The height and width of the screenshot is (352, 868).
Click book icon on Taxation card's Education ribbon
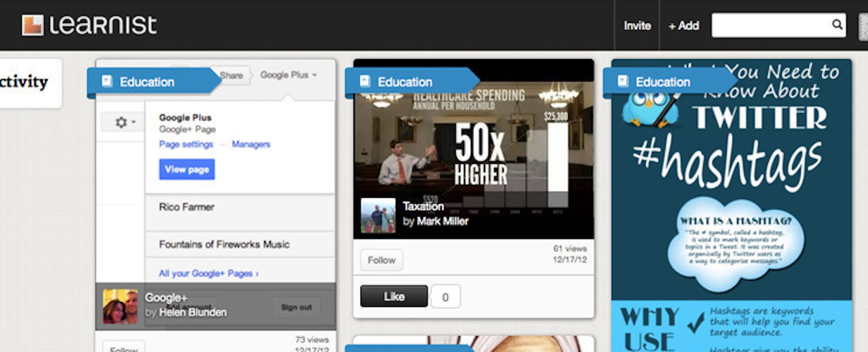pos(365,81)
